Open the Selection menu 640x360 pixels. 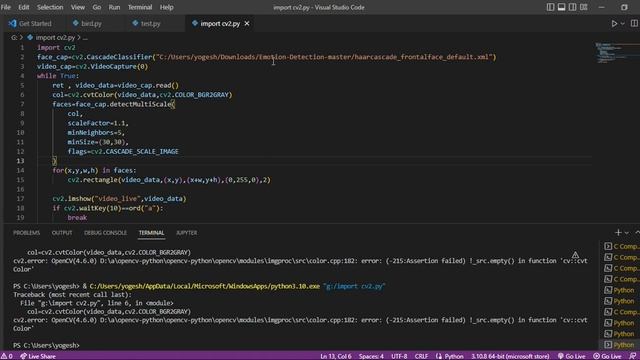click(x=50, y=7)
